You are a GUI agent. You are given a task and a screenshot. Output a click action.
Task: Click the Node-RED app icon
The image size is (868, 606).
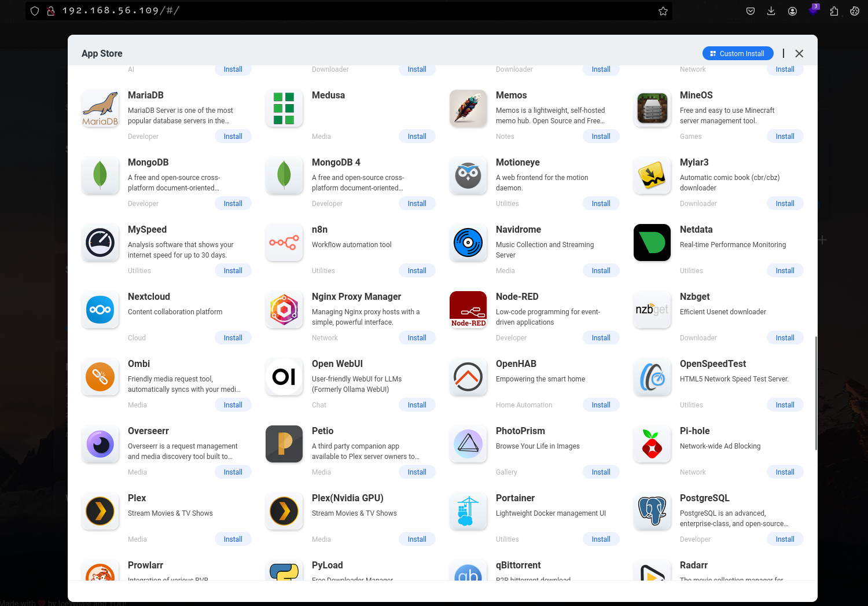pos(468,310)
